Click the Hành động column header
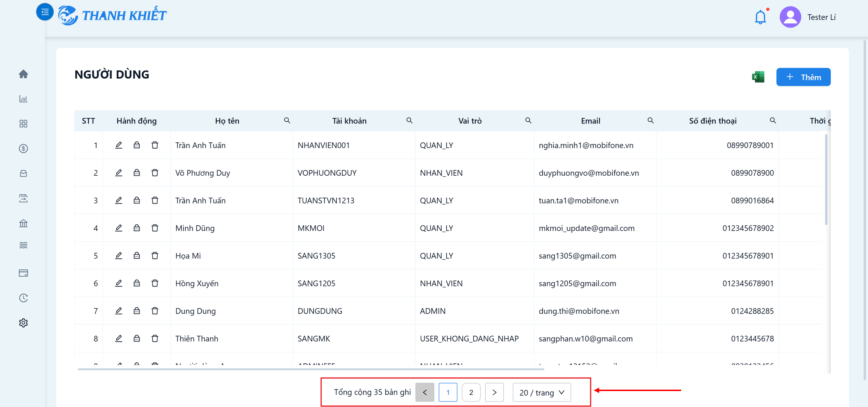 click(x=137, y=121)
